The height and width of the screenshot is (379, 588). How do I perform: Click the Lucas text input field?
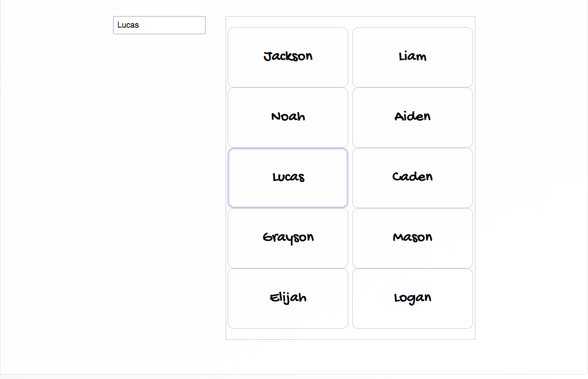coord(159,25)
